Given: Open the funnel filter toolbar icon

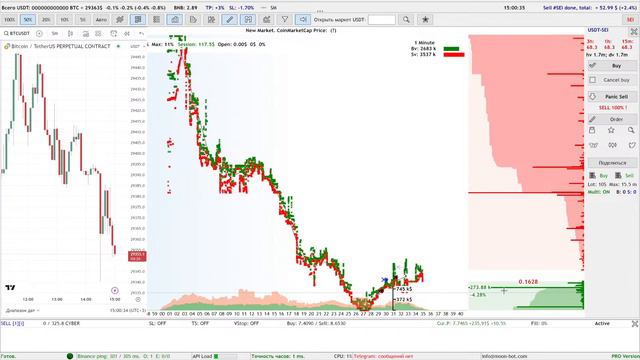Looking at the screenshot, I should pyautogui.click(x=285, y=20).
